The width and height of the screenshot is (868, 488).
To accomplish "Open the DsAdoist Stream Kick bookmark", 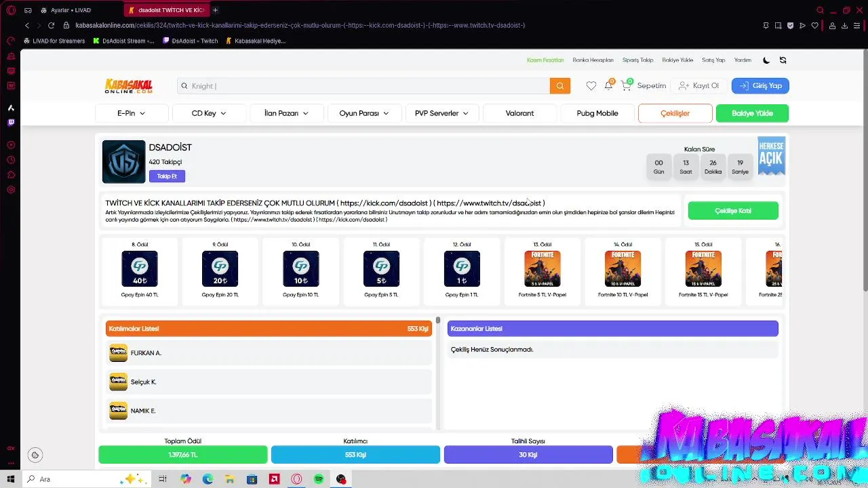I will point(123,41).
